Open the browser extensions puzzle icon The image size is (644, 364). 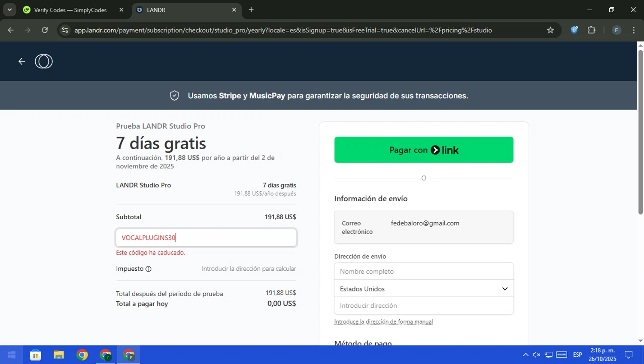592,30
